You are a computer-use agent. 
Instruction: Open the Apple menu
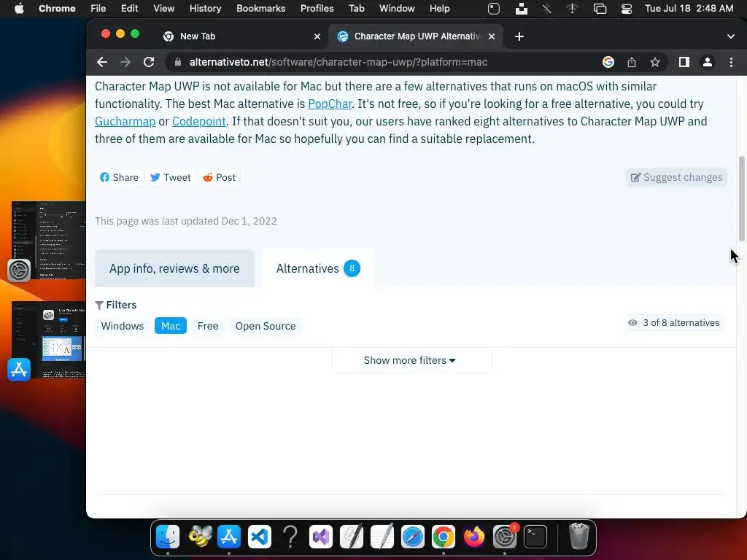pos(19,9)
